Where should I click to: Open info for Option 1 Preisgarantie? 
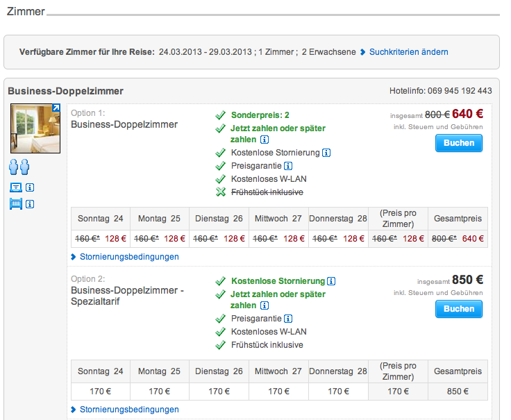tap(288, 166)
